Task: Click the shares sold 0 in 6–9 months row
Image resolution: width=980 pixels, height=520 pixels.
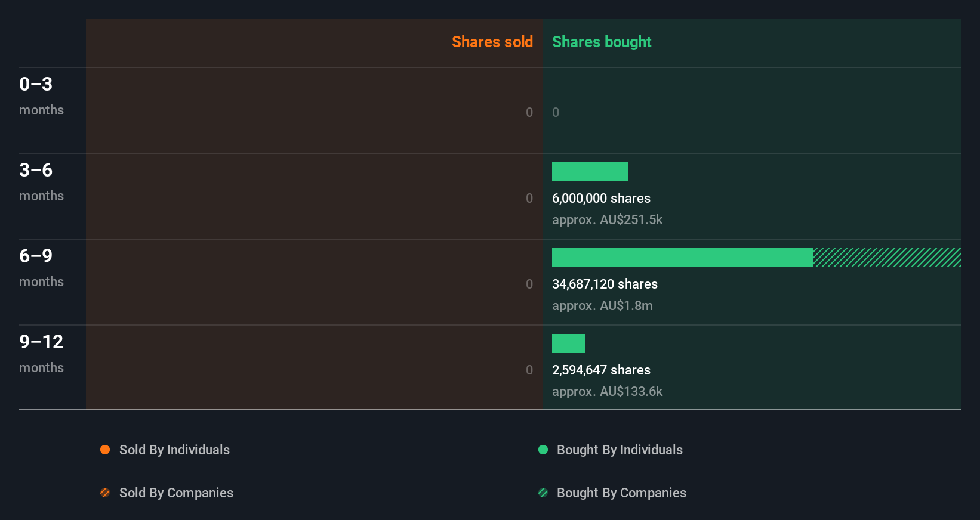Action: click(529, 284)
